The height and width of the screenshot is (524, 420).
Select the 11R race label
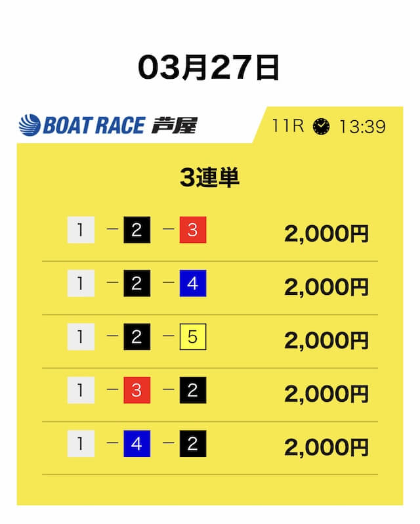pos(288,126)
